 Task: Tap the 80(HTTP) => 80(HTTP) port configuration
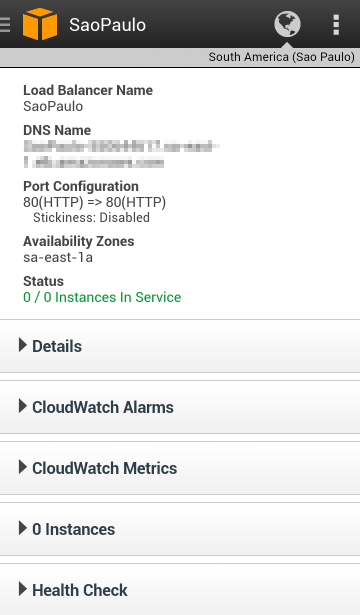coord(95,202)
